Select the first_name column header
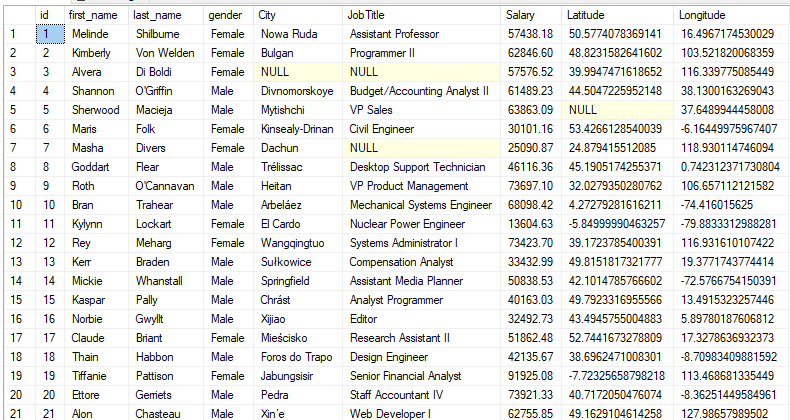Image resolution: width=790 pixels, height=420 pixels. [96, 15]
